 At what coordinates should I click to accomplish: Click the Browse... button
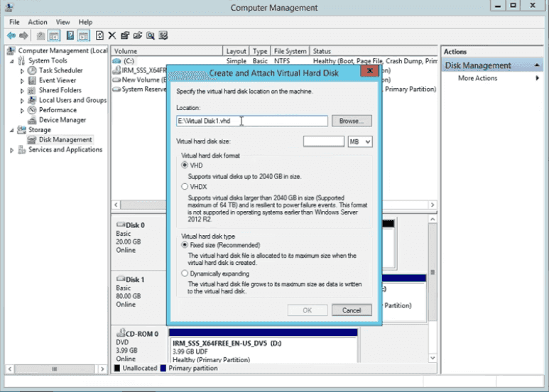(352, 121)
